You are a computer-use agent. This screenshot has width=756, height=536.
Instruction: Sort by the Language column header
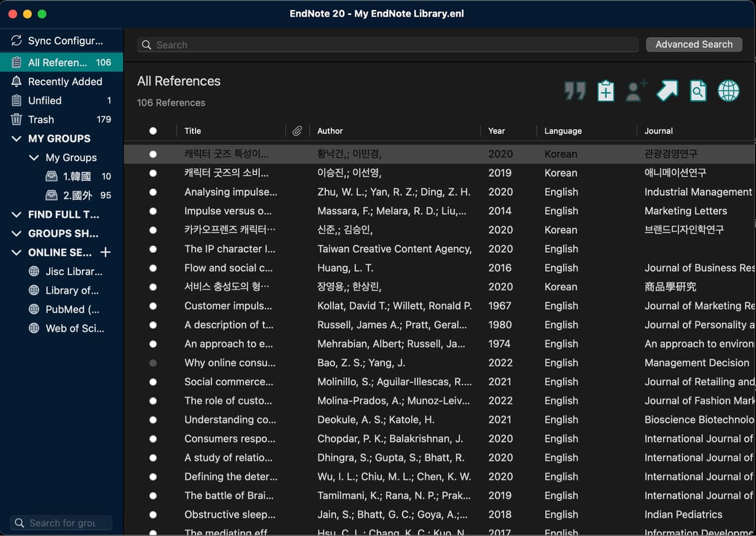tap(563, 131)
